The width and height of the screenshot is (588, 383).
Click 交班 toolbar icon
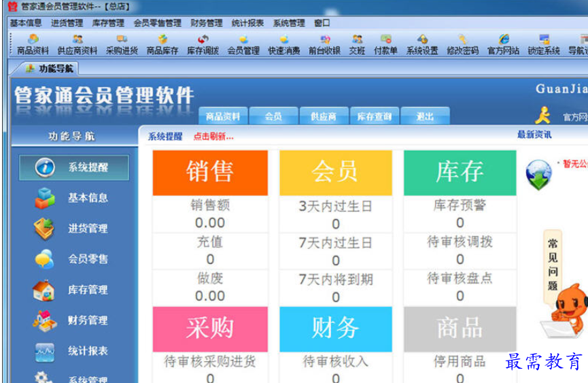coord(357,44)
